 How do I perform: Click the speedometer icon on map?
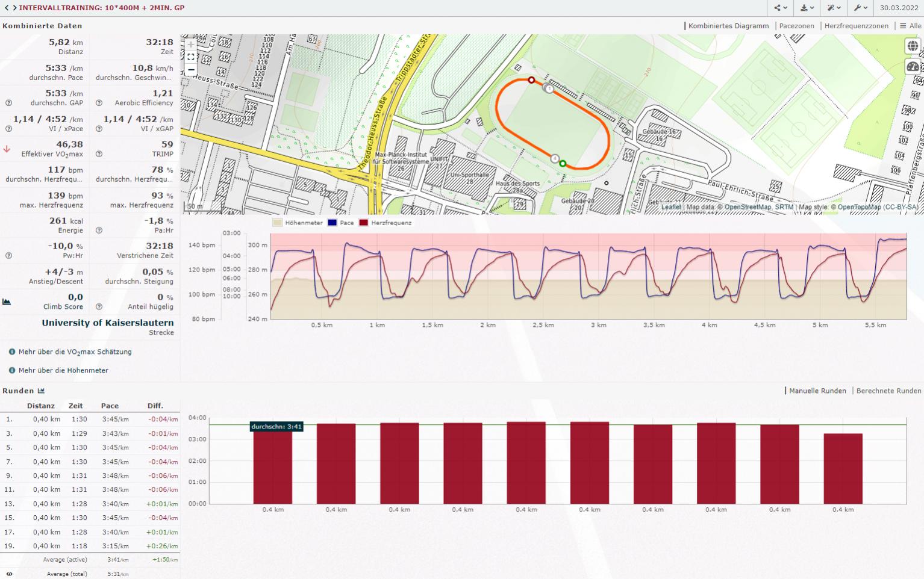point(913,67)
